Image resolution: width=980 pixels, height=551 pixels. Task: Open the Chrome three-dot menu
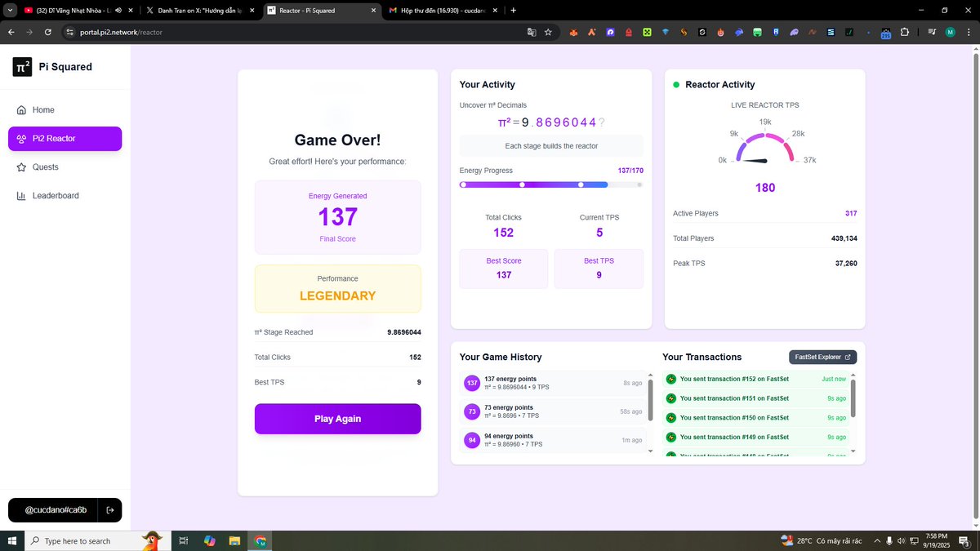pos(968,32)
